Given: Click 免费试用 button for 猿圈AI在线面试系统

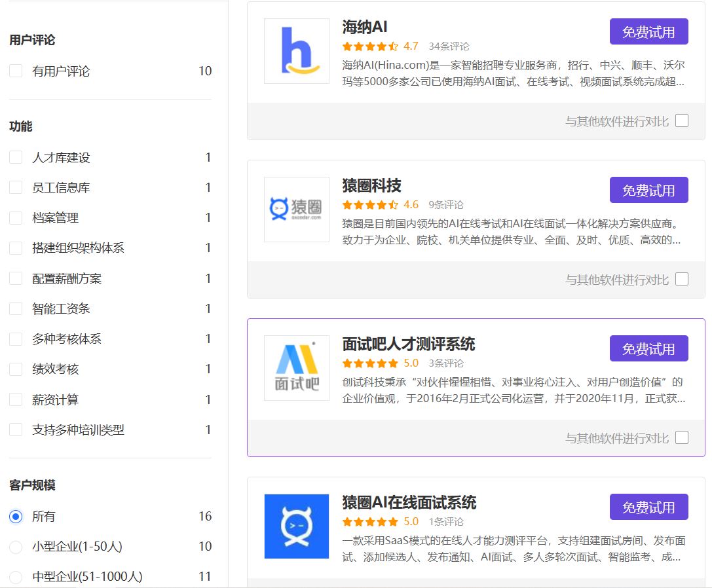Looking at the screenshot, I should tap(649, 507).
